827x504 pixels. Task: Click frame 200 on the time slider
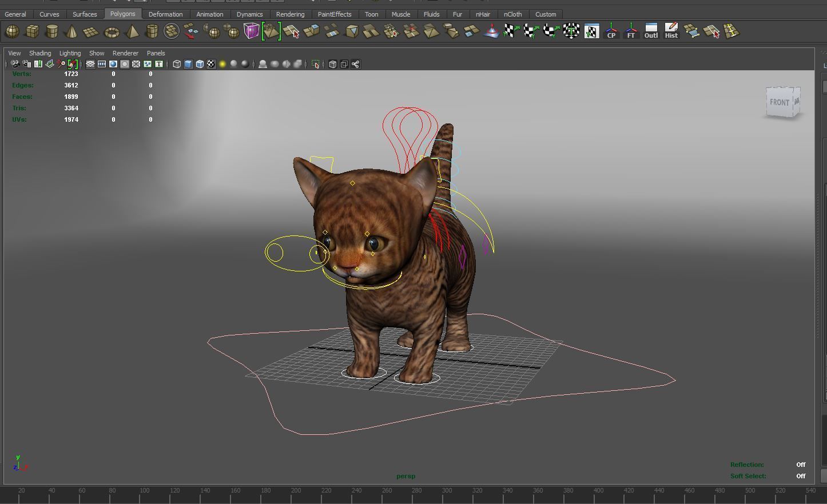click(x=296, y=490)
